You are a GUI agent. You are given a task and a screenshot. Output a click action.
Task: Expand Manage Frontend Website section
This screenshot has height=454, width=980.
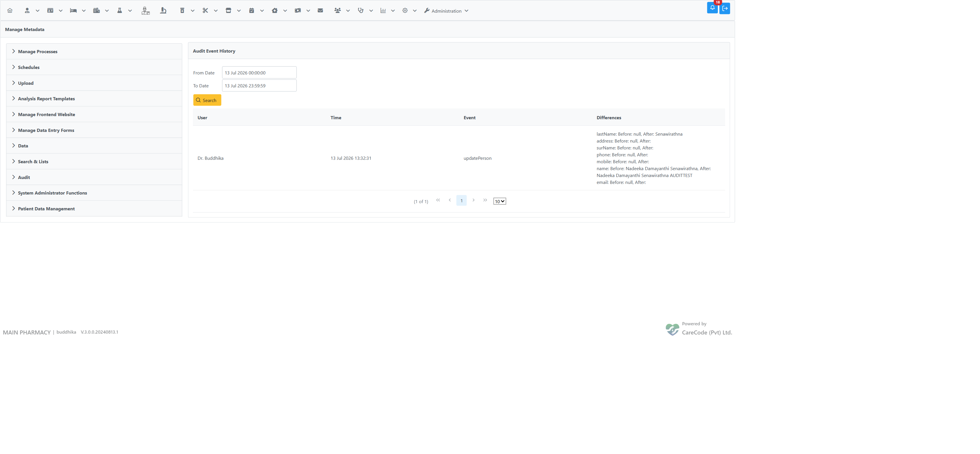tap(94, 115)
